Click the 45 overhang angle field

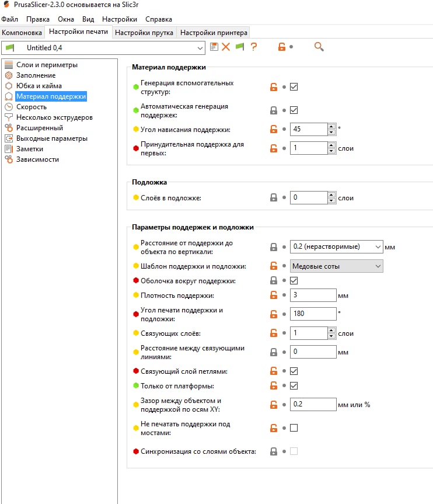[309, 129]
